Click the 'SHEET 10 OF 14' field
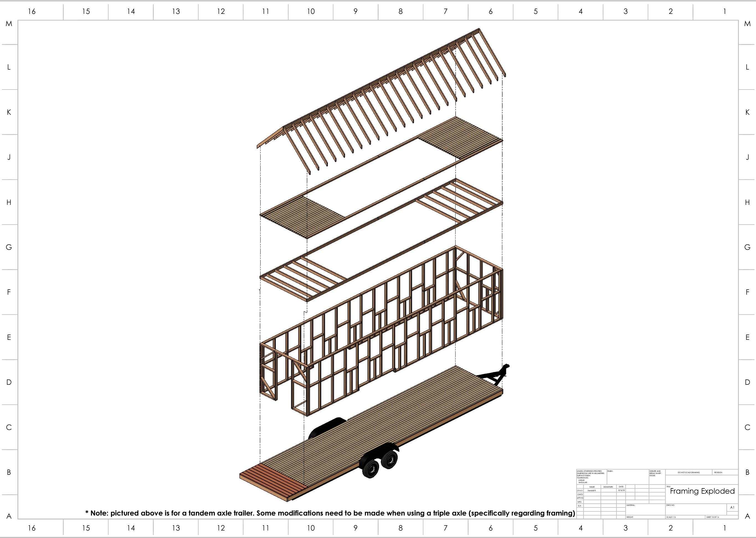756x538 pixels. point(712,517)
